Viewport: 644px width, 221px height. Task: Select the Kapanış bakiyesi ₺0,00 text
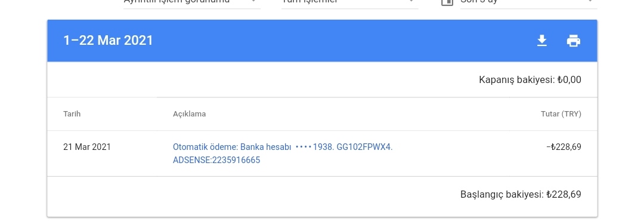click(530, 80)
